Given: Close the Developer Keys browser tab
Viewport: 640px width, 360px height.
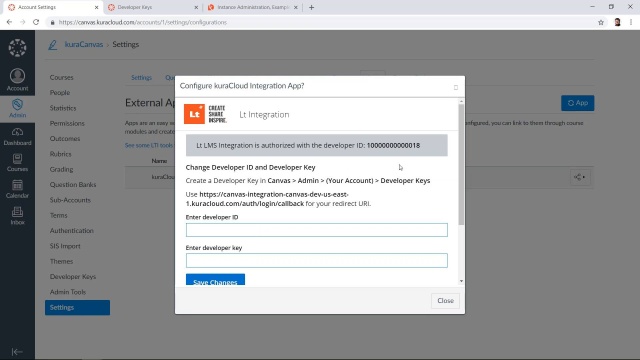Looking at the screenshot, I should click(196, 7).
